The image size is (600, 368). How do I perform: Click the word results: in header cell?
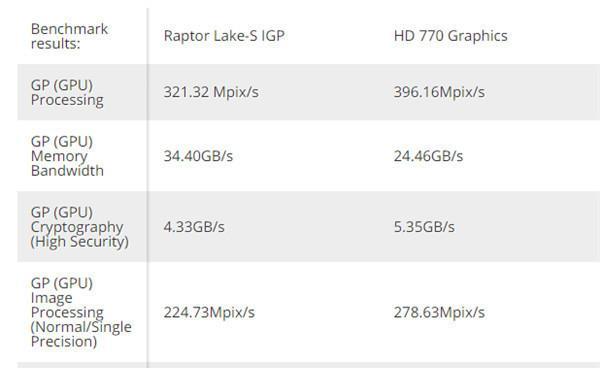coord(55,44)
